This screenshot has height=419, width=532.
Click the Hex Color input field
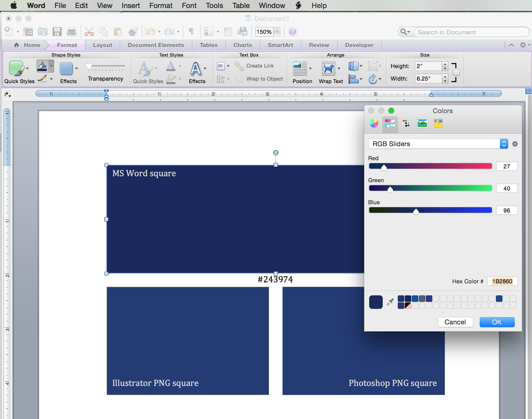click(x=500, y=281)
